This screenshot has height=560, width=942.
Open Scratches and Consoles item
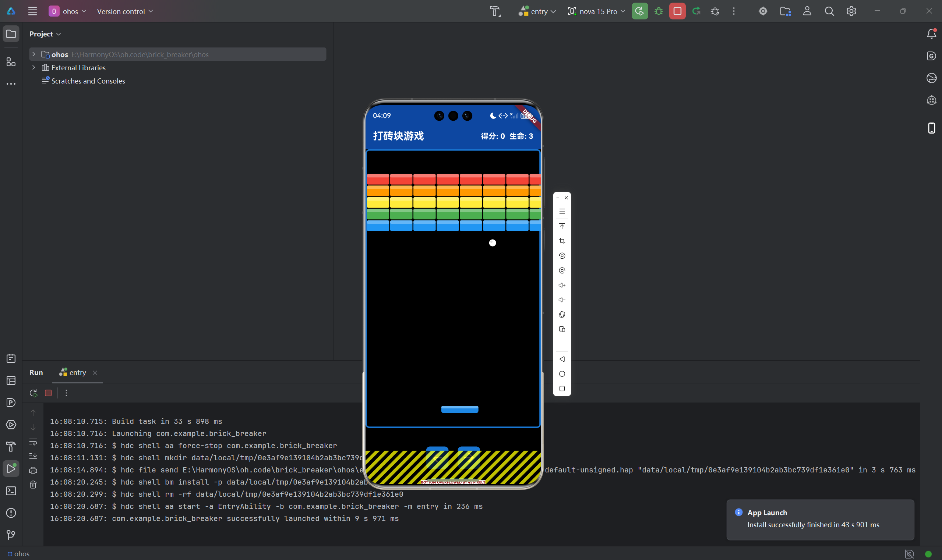pyautogui.click(x=88, y=81)
